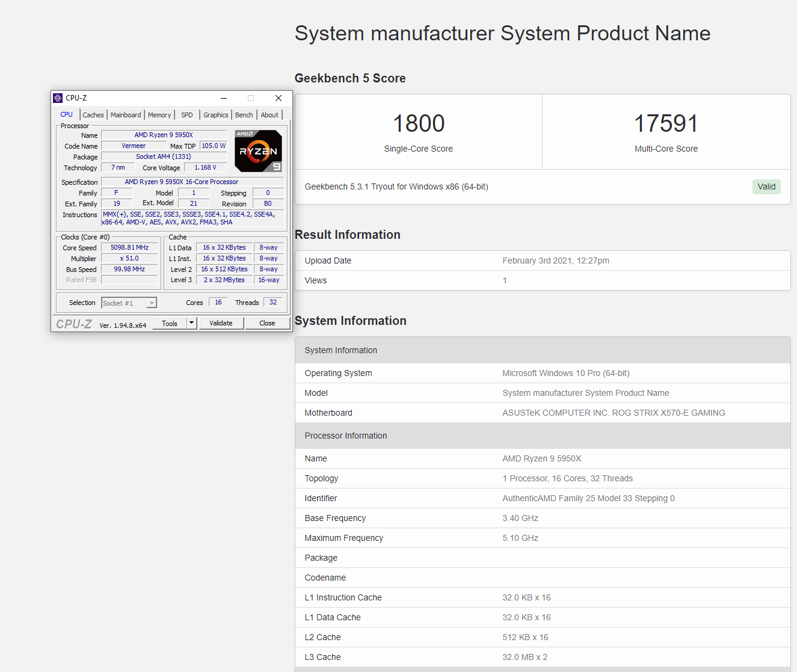The image size is (797, 672).
Task: Click the Level 3 cache value 2 x 32 MBytes
Action: click(224, 280)
